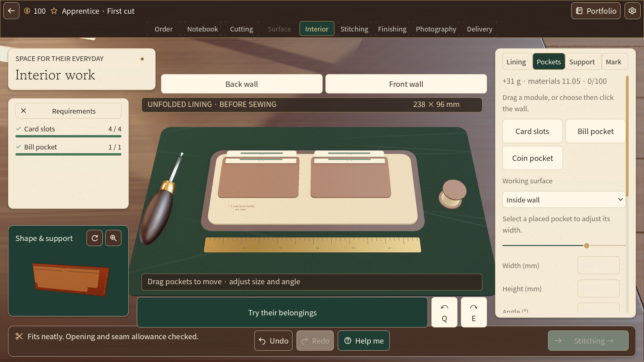The height and width of the screenshot is (362, 644).
Task: Close the Requirements panel with X
Action: coord(23,111)
